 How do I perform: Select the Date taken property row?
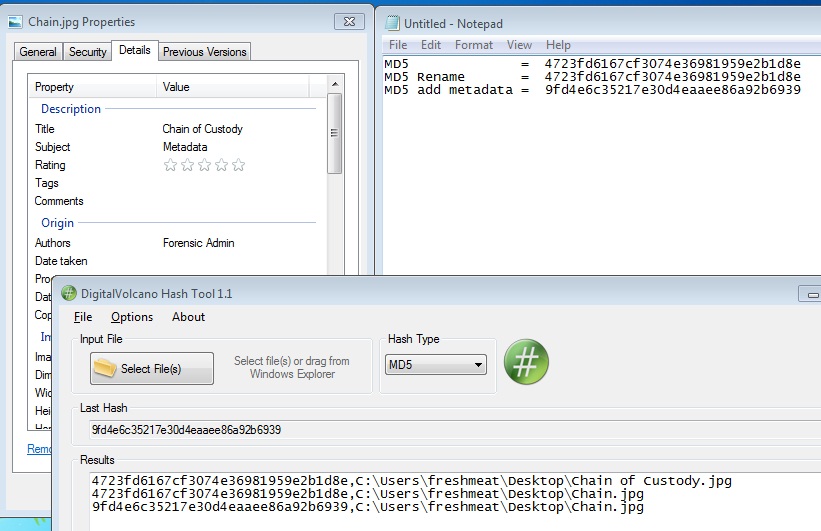tap(175, 261)
